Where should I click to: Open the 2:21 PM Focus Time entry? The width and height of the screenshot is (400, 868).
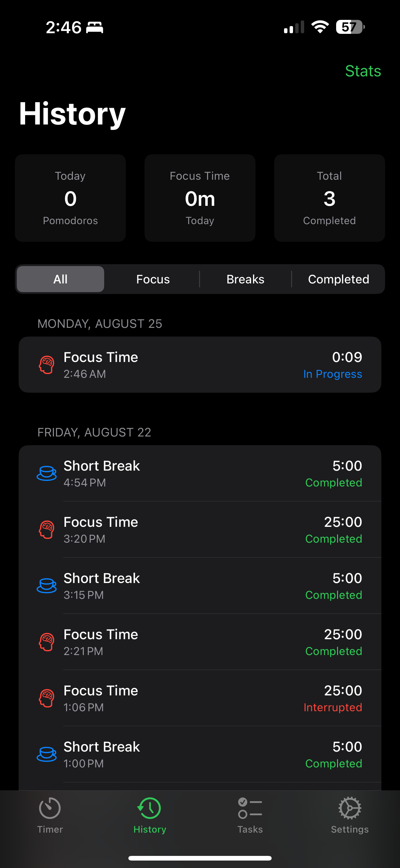click(x=200, y=642)
